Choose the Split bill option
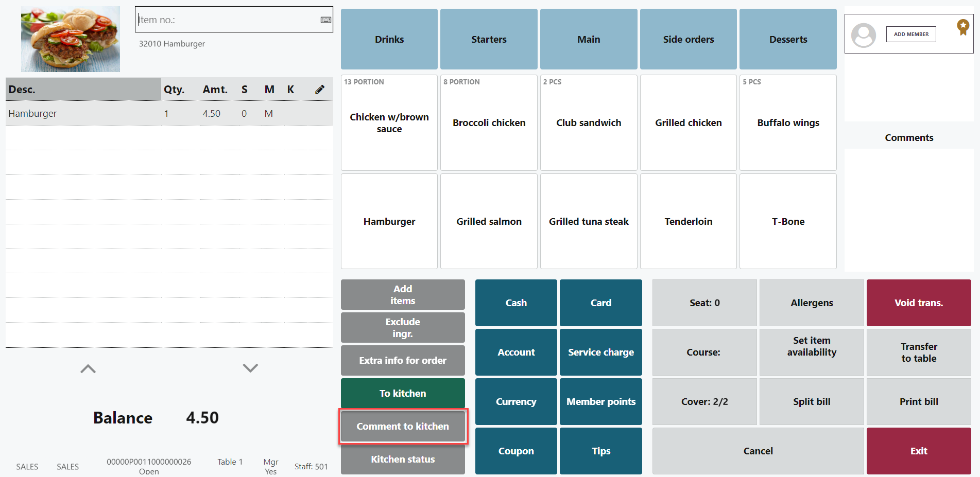Viewport: 980px width, 477px height. [x=811, y=401]
